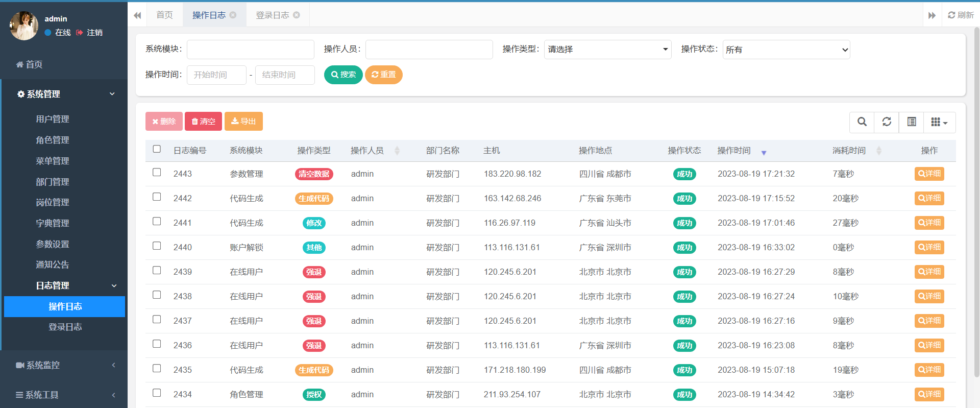Click the 清空数据 badge in row 2443
980x408 pixels.
[314, 174]
